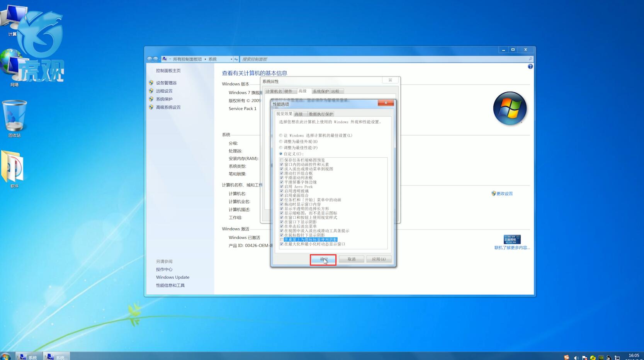Select 调整为最佳性能 radio option

click(x=281, y=148)
